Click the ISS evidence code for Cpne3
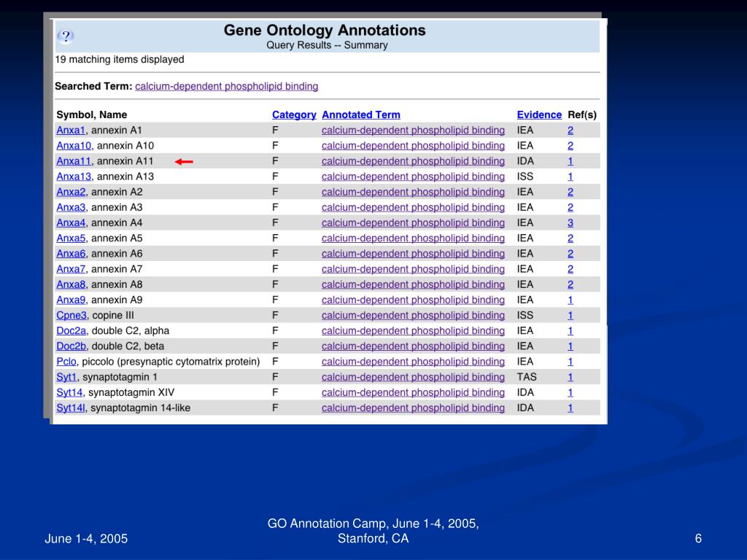Viewport: 747px width, 560px height. coord(525,315)
